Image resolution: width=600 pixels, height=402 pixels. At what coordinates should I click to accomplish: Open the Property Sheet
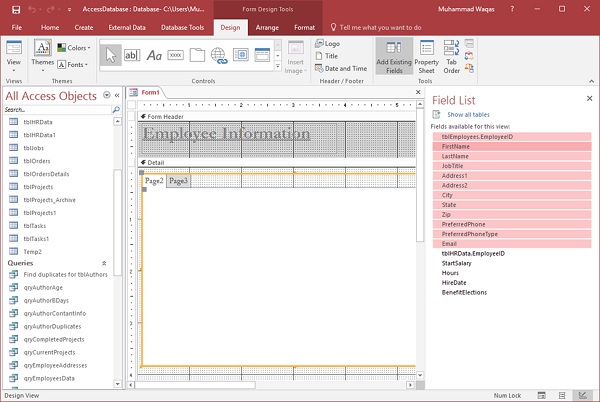(427, 56)
